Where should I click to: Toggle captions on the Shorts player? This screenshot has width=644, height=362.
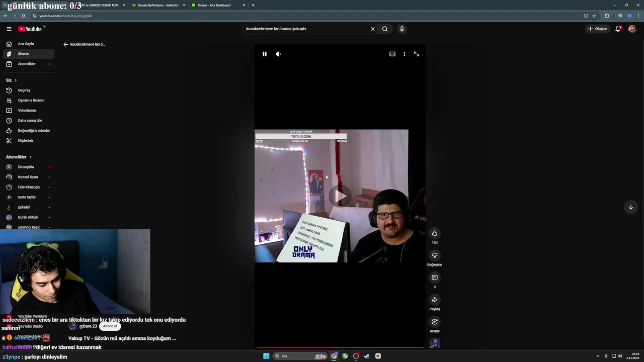pos(392,54)
